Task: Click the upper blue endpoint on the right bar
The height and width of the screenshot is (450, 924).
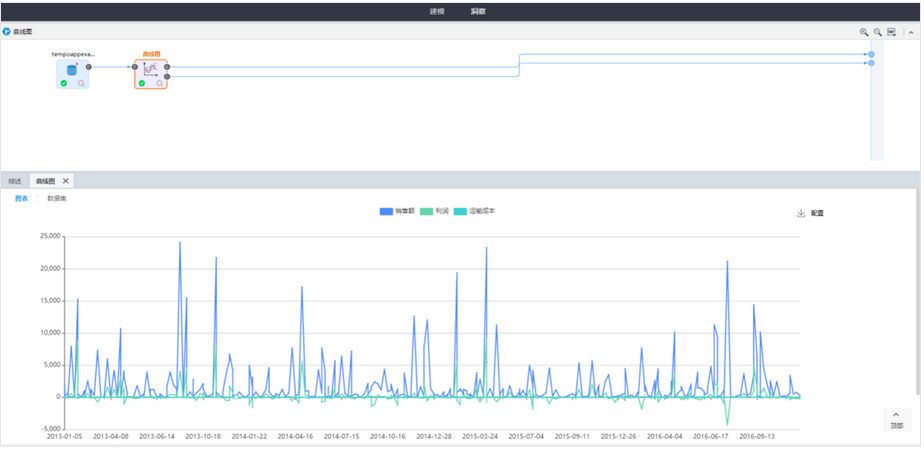Action: click(872, 54)
